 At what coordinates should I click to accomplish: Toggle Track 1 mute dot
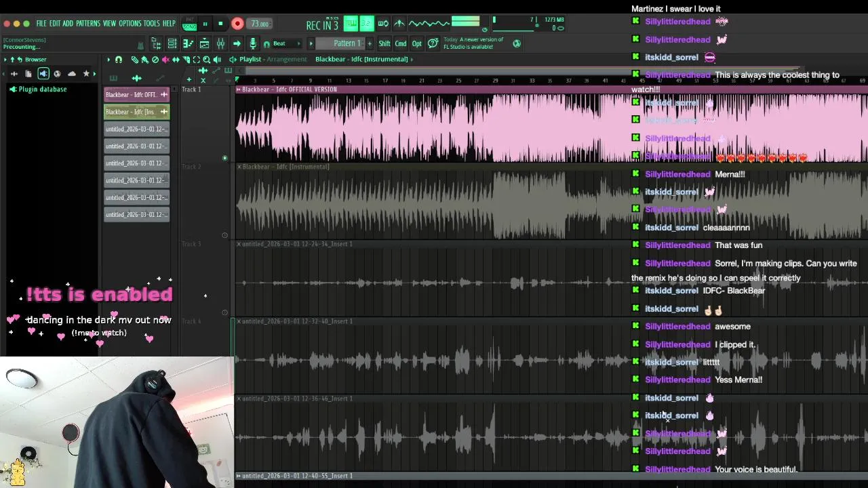[x=225, y=158]
